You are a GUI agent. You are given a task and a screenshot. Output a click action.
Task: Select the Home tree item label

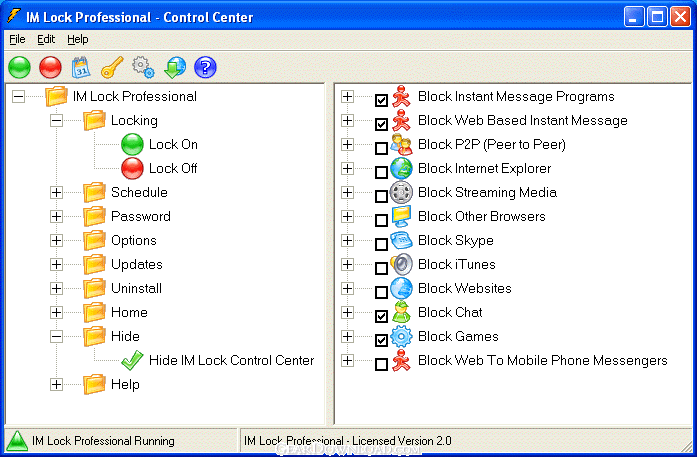[x=129, y=313]
